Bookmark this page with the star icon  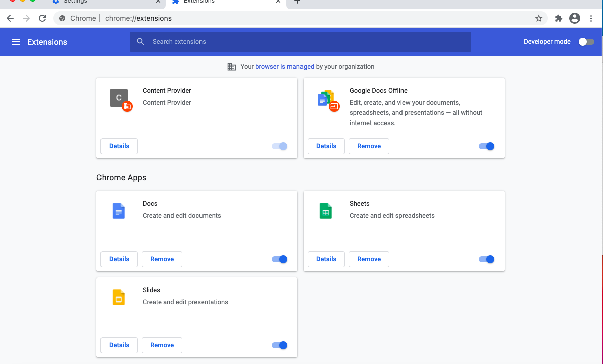[539, 18]
